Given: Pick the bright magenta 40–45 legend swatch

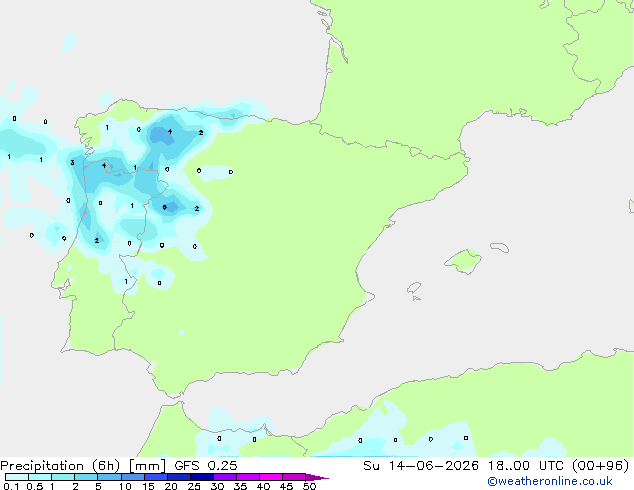Looking at the screenshot, I should click(x=271, y=477).
